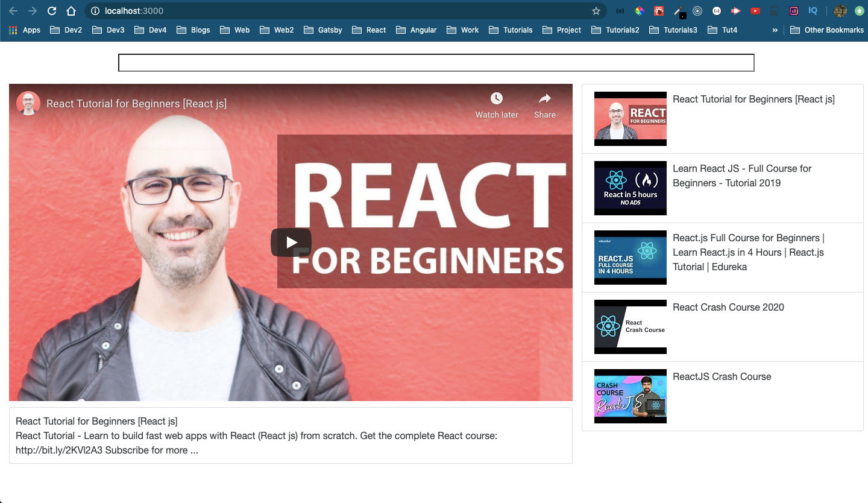Click the channel avatar on video player

[28, 103]
